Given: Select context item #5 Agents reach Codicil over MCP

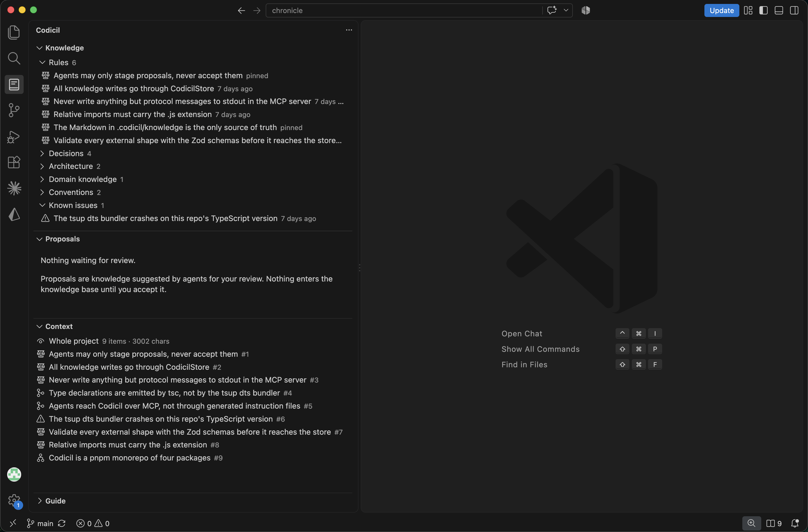Looking at the screenshot, I should pos(193,406).
